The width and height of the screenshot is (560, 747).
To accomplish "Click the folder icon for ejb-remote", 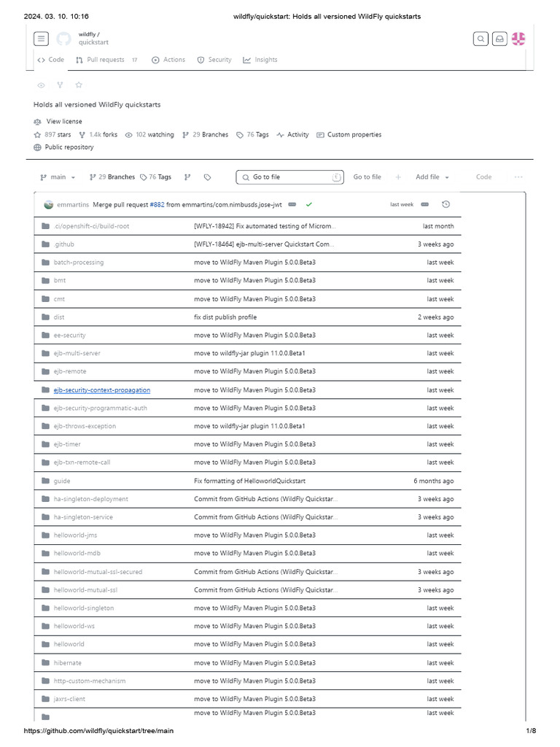I will (46, 371).
